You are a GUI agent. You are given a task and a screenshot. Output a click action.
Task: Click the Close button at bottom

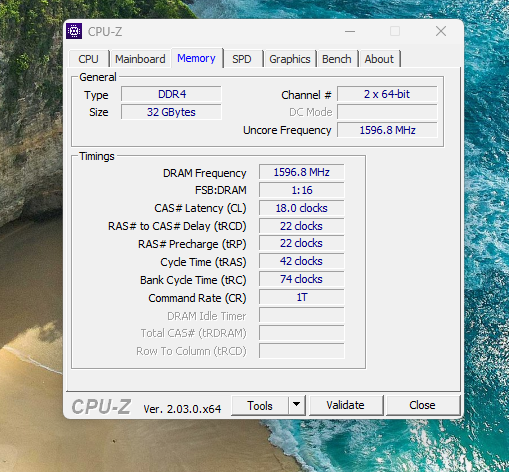422,406
